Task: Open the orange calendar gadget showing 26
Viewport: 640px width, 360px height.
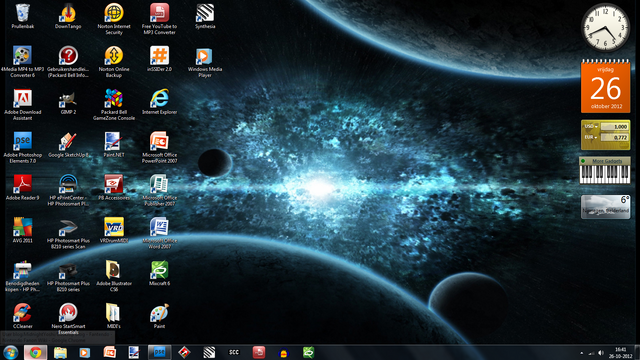Action: [x=605, y=87]
